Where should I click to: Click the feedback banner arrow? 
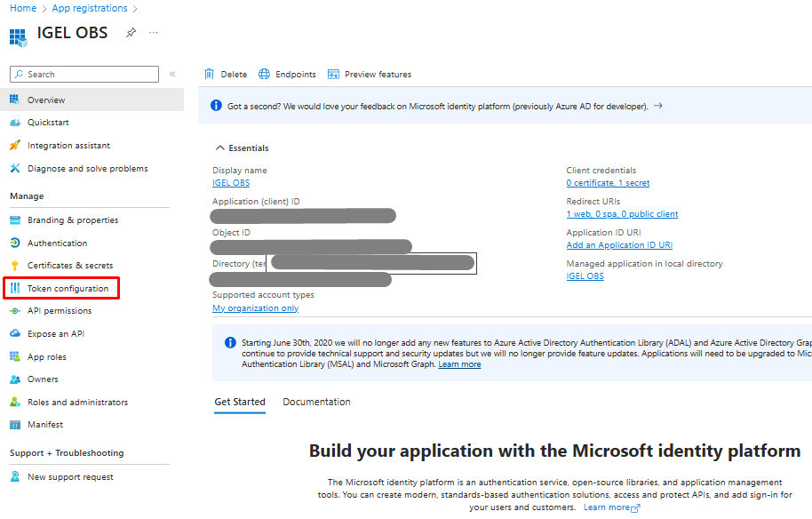[x=658, y=106]
